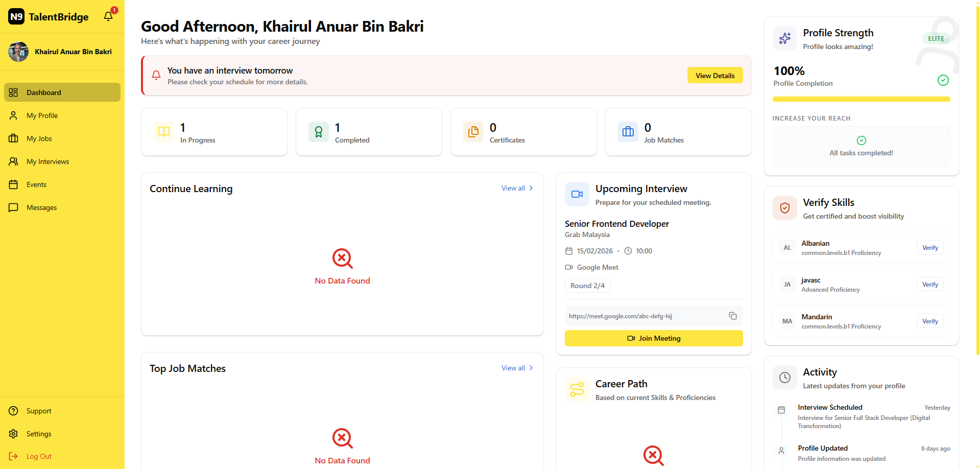Viewport: 980px width, 469px height.
Task: Copy the Google Meet link
Action: tap(732, 316)
